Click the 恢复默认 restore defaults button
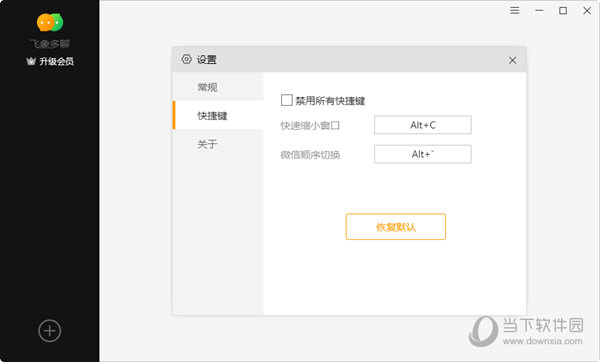Image resolution: width=600 pixels, height=362 pixels. pos(396,227)
